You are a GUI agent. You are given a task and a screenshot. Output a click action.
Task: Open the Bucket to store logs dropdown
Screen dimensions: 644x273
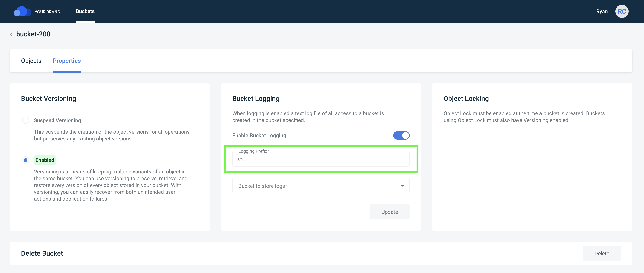click(321, 186)
